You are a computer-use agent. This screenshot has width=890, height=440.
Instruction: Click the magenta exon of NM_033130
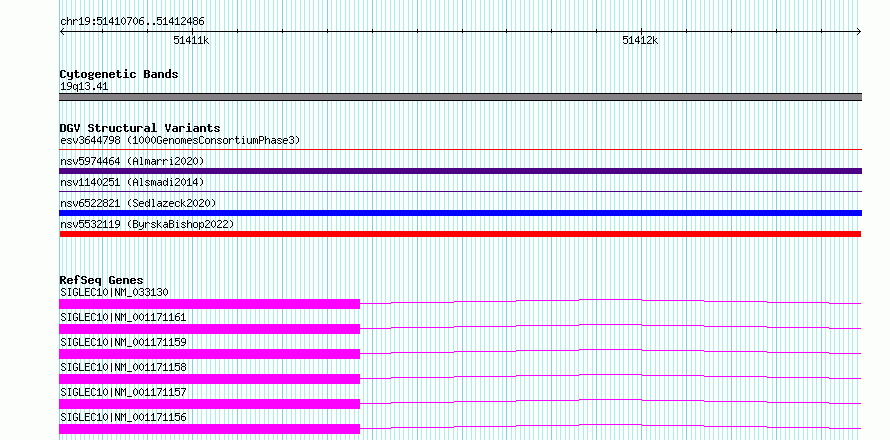tap(209, 304)
